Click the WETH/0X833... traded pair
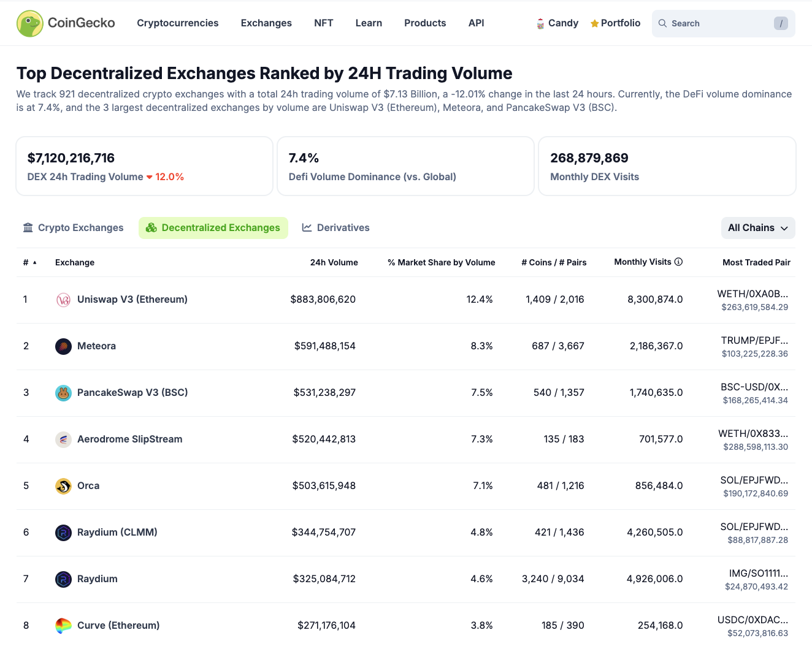812x649 pixels. pos(753,434)
